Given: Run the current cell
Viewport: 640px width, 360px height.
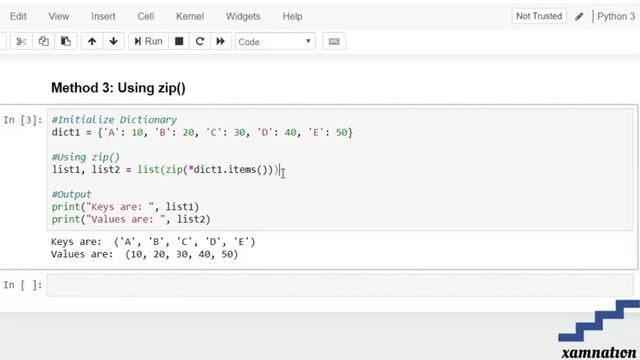Looking at the screenshot, I should coord(148,41).
